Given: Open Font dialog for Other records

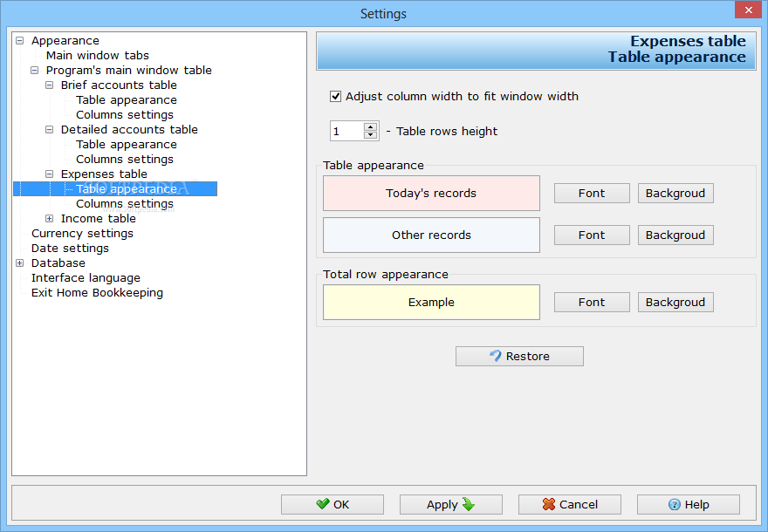Looking at the screenshot, I should [592, 235].
